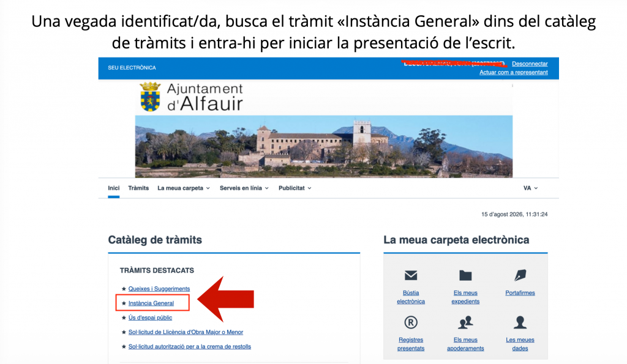The height and width of the screenshot is (364, 627).
Task: Open the Instància General link
Action: coord(151,303)
